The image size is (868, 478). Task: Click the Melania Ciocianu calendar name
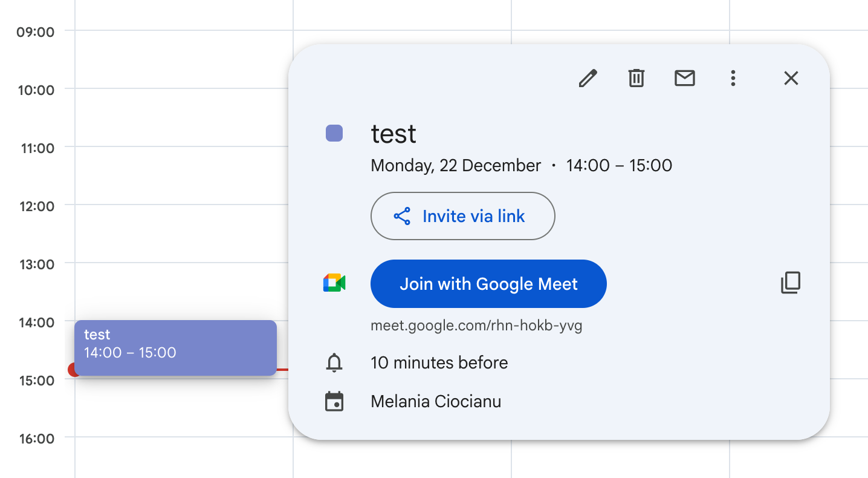coord(436,402)
